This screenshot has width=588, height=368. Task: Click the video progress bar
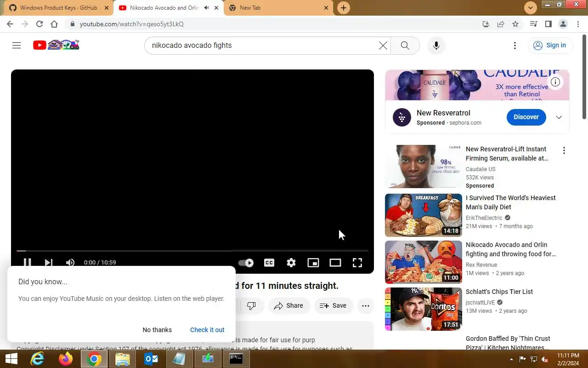point(192,251)
